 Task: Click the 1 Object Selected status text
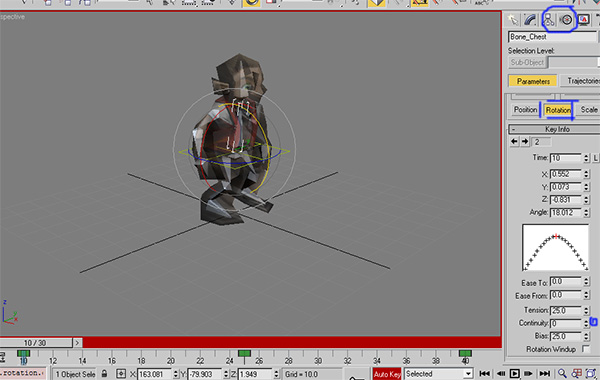point(75,374)
